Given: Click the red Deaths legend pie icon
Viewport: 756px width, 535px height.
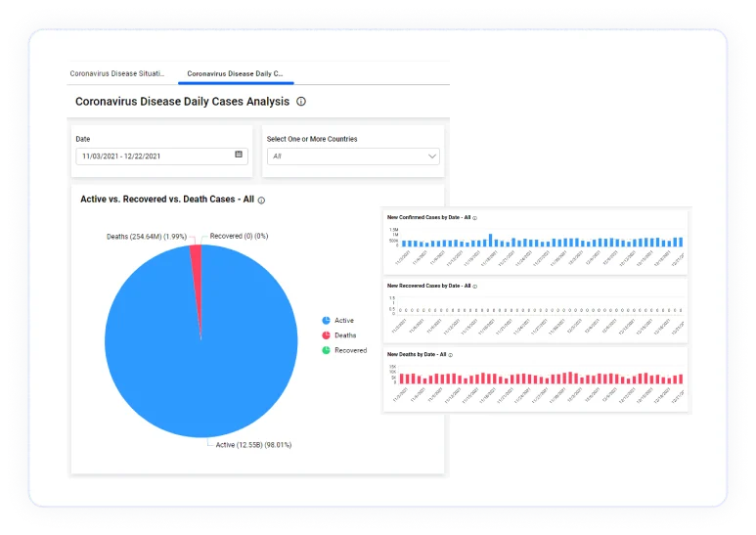Looking at the screenshot, I should (x=326, y=335).
